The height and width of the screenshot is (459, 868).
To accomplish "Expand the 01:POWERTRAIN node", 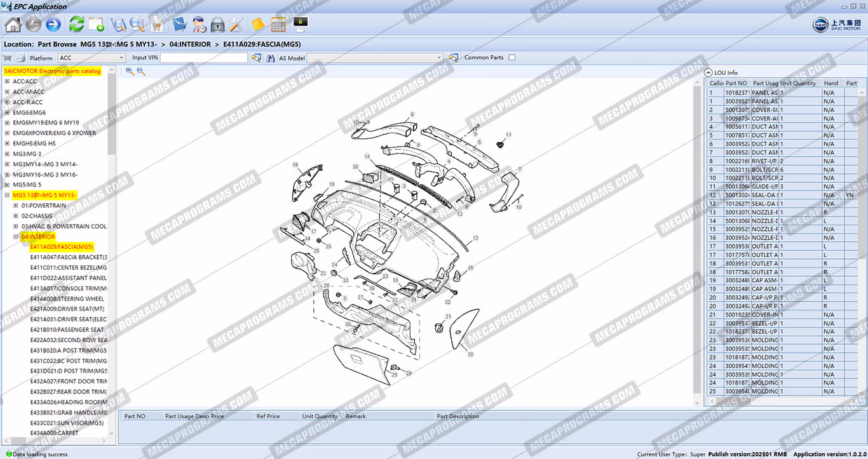I will pyautogui.click(x=16, y=206).
